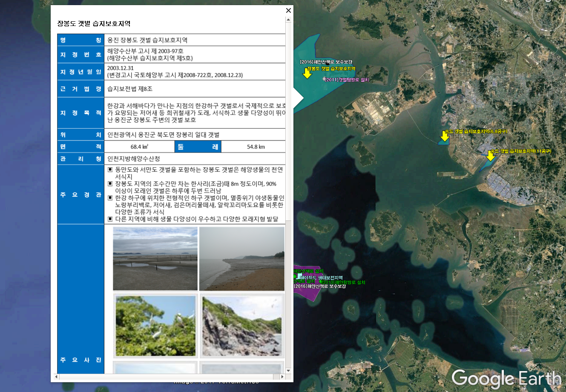Click yellow arrow for 장봉도 갯벌 습지보호지역

(307, 74)
